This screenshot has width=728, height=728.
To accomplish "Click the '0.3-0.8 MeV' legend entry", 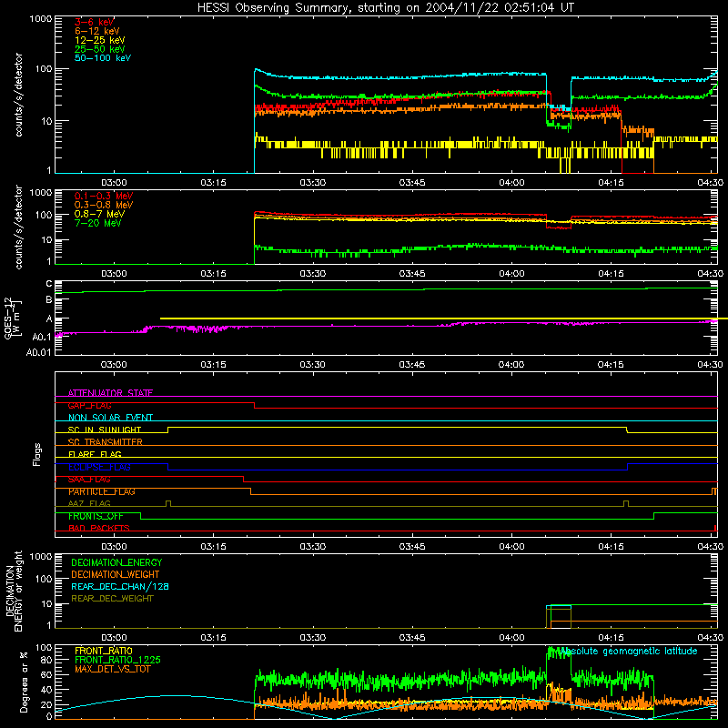I will point(104,205).
